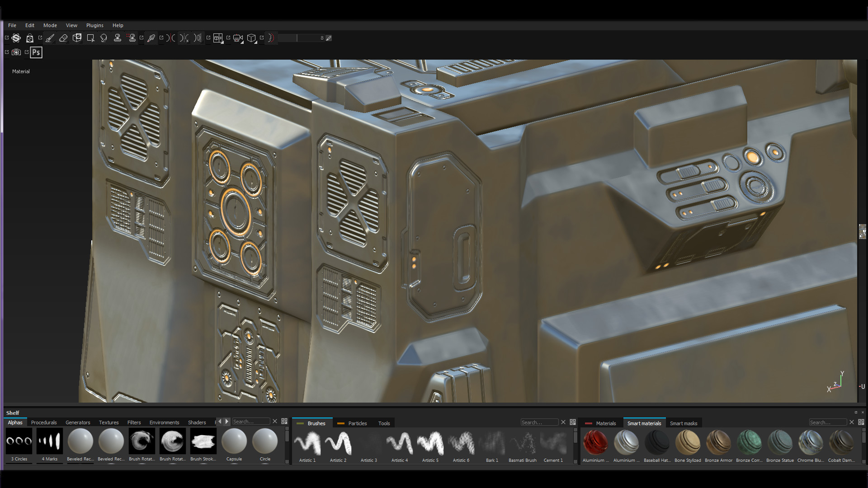Select the Paint brush tool
868x488 pixels.
point(49,38)
